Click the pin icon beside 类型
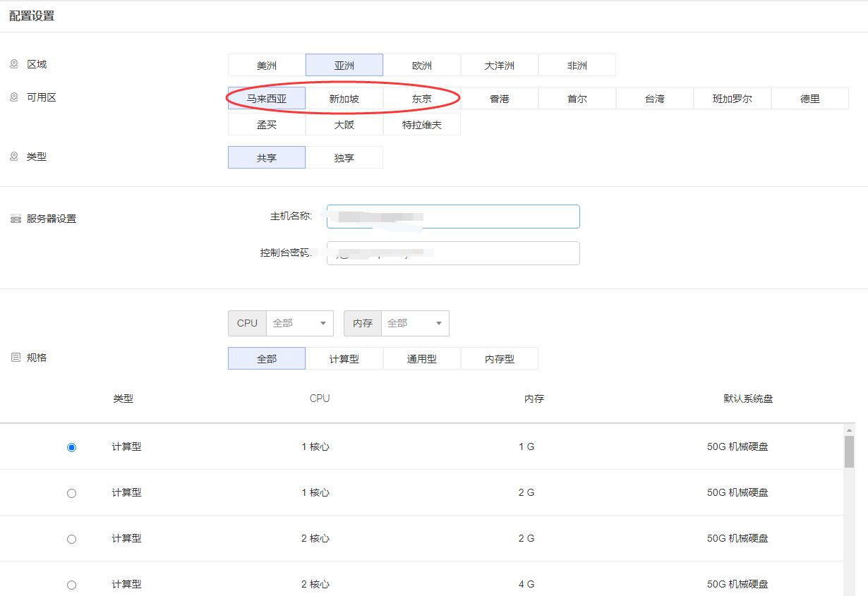This screenshot has width=868, height=596. point(14,157)
